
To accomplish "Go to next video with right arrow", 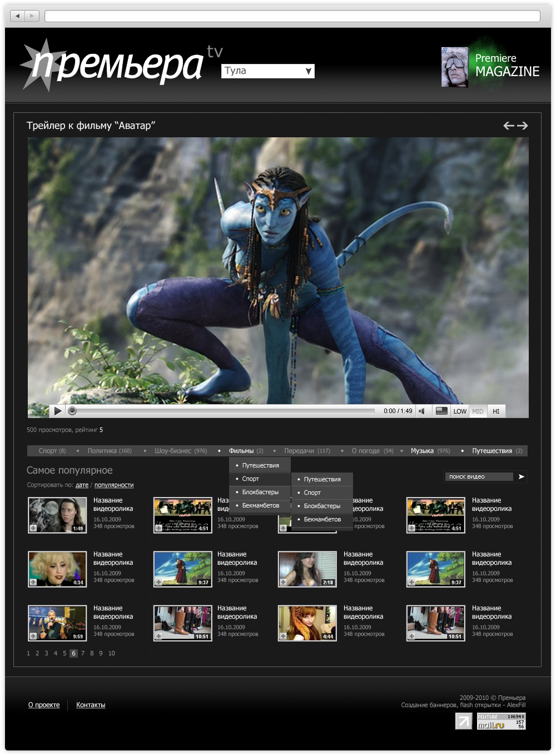I will 522,126.
